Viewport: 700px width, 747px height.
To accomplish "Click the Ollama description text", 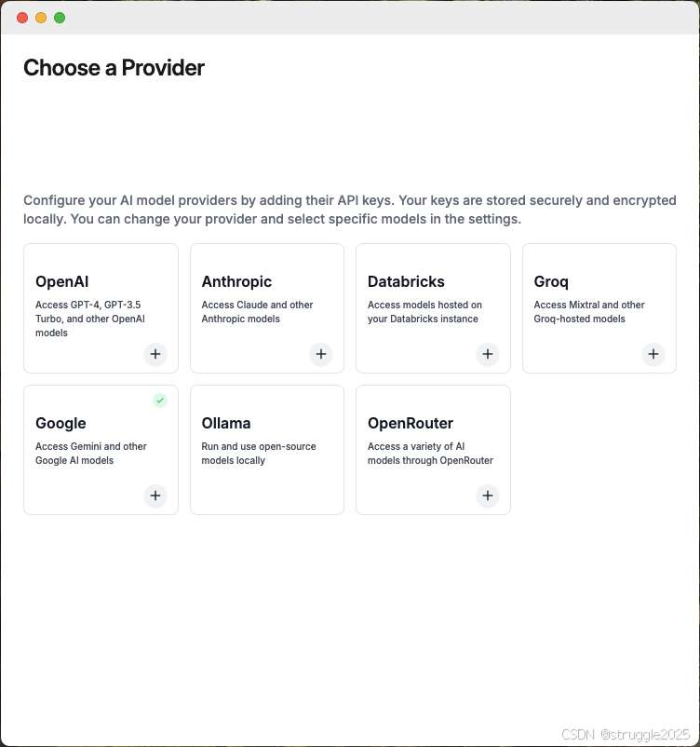I will pyautogui.click(x=259, y=454).
